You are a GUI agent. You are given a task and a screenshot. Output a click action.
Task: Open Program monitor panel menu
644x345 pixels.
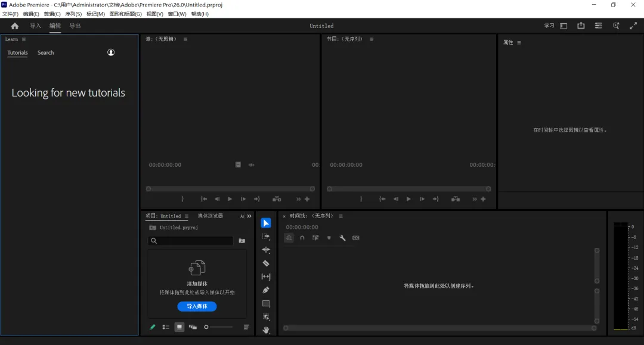[371, 39]
